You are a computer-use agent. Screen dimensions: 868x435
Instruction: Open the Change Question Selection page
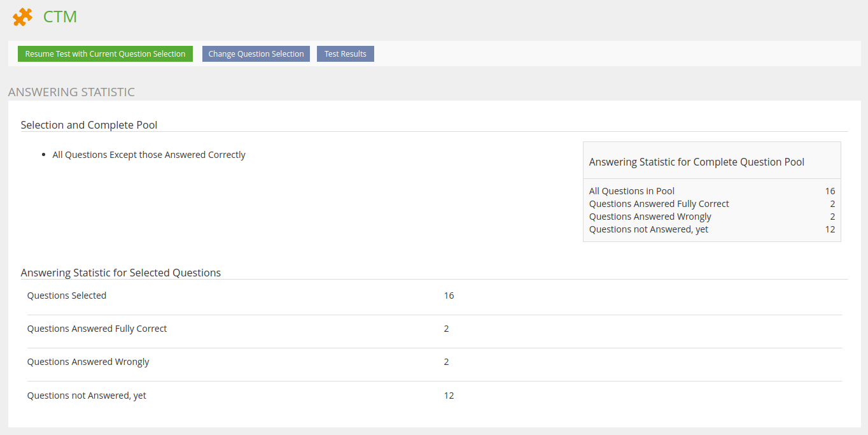[256, 54]
